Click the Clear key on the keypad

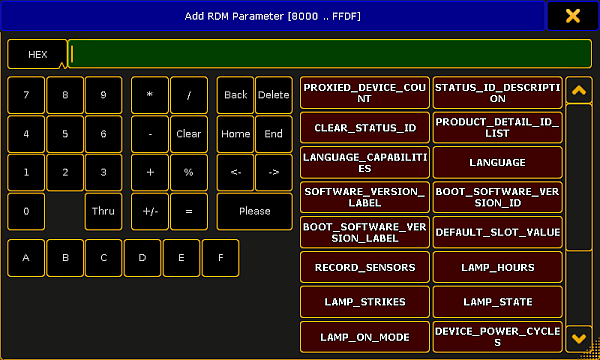[189, 134]
